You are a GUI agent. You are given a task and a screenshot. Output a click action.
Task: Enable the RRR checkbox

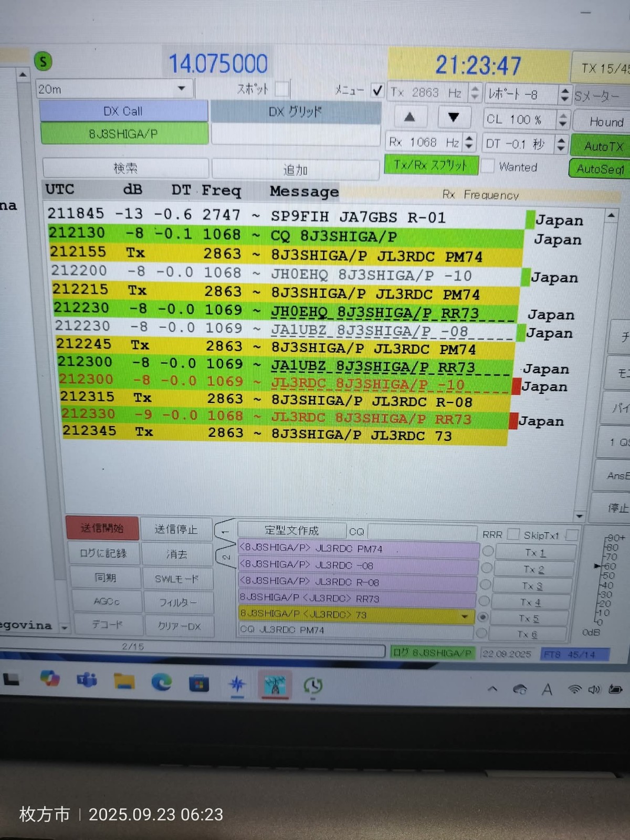[x=513, y=534]
